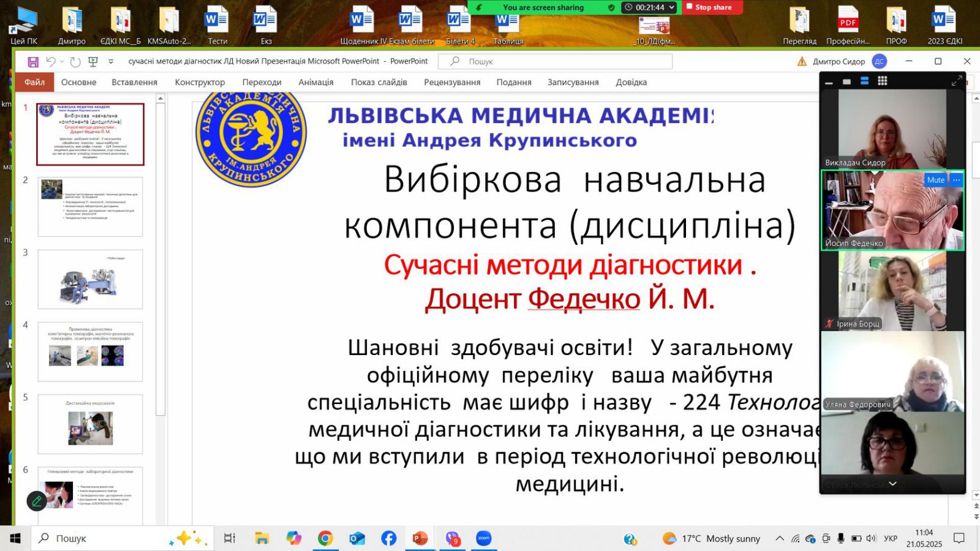The height and width of the screenshot is (551, 980).
Task: Minimize the Zoom video panel
Action: pyautogui.click(x=829, y=81)
